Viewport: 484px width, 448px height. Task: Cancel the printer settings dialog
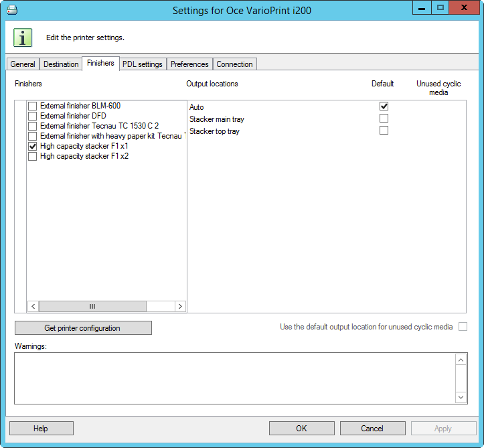coord(373,429)
